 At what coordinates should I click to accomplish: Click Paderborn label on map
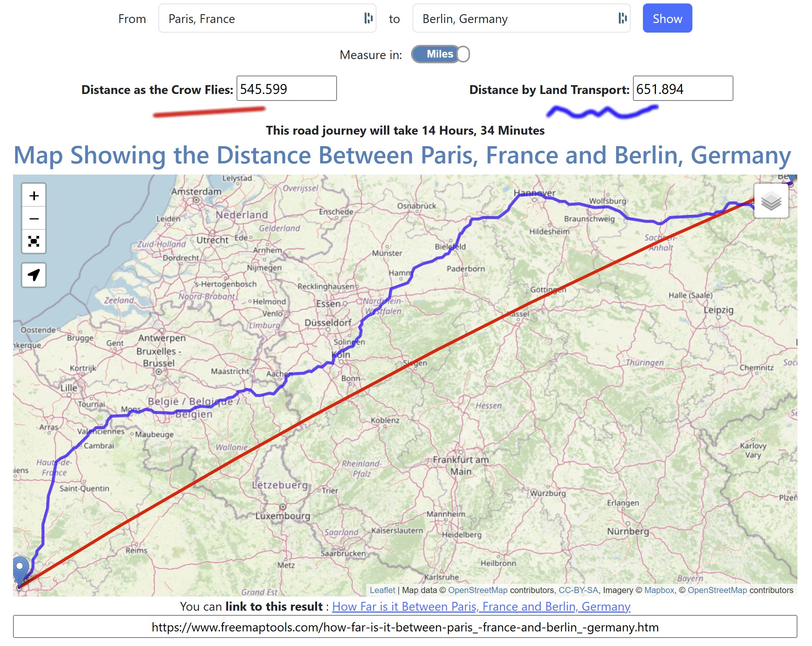pyautogui.click(x=466, y=269)
